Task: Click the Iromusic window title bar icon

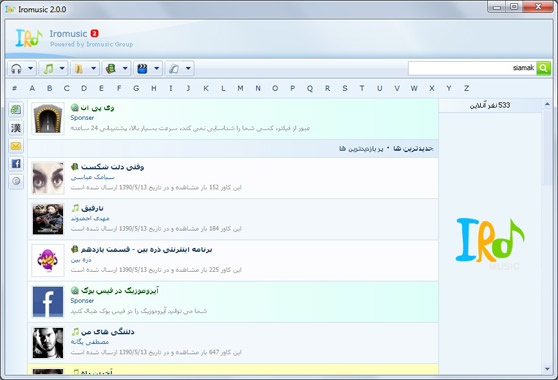Action: [x=10, y=9]
